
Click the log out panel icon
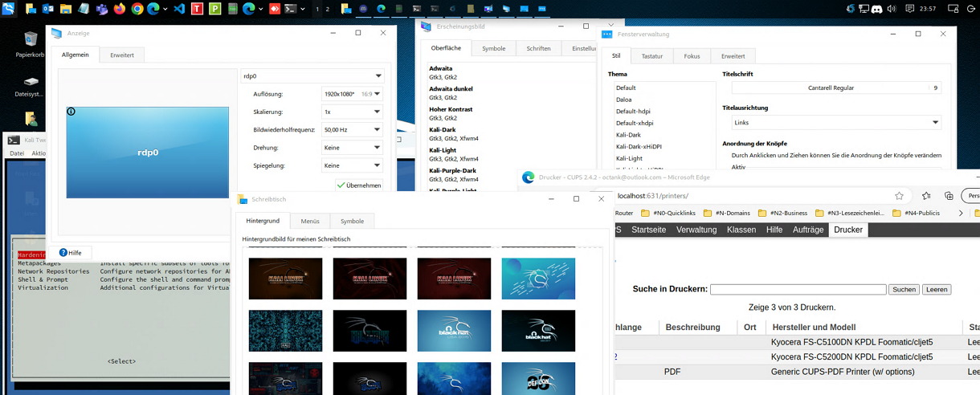pyautogui.click(x=970, y=9)
